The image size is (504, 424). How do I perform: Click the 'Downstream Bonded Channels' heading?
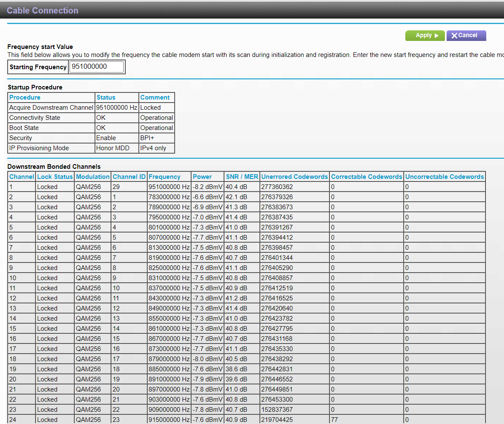click(54, 167)
